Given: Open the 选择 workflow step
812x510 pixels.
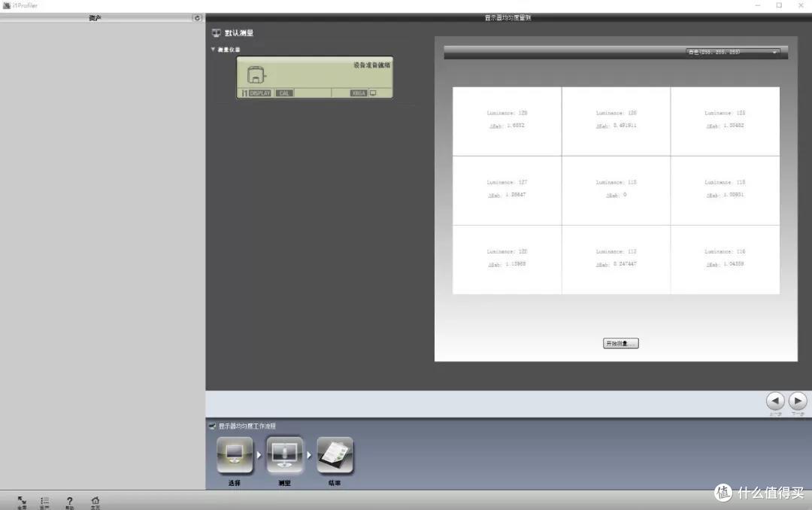Looking at the screenshot, I should tap(235, 455).
